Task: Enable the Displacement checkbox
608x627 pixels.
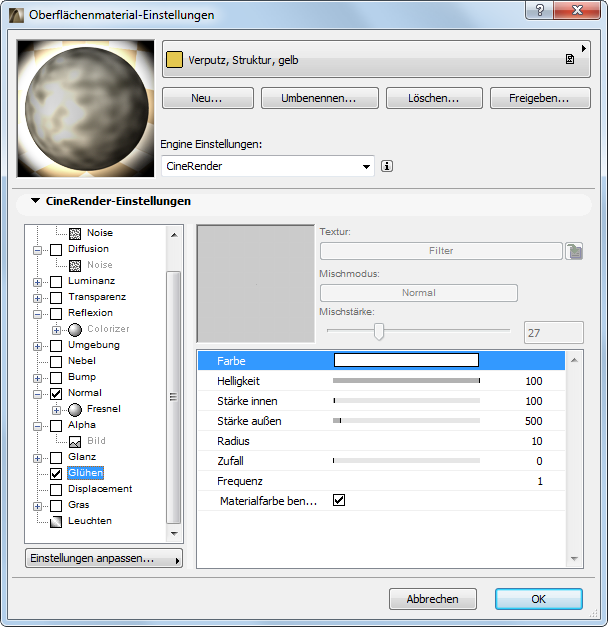Action: click(x=56, y=490)
